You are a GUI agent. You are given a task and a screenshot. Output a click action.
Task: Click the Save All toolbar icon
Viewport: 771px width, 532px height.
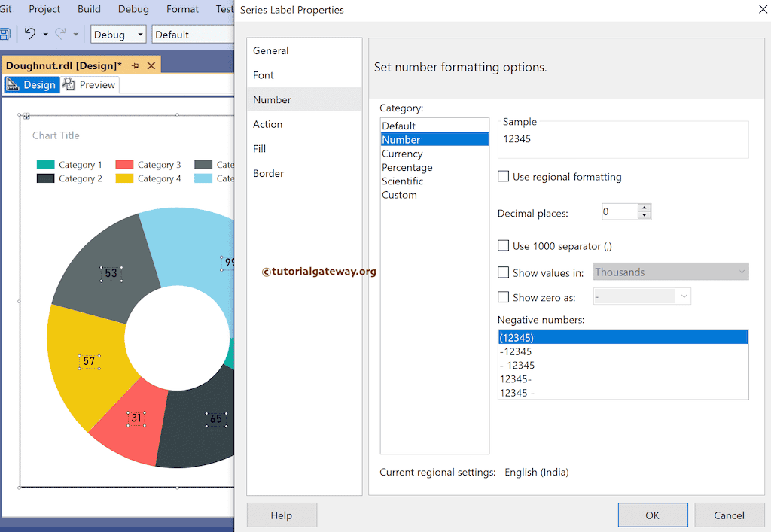(5, 35)
